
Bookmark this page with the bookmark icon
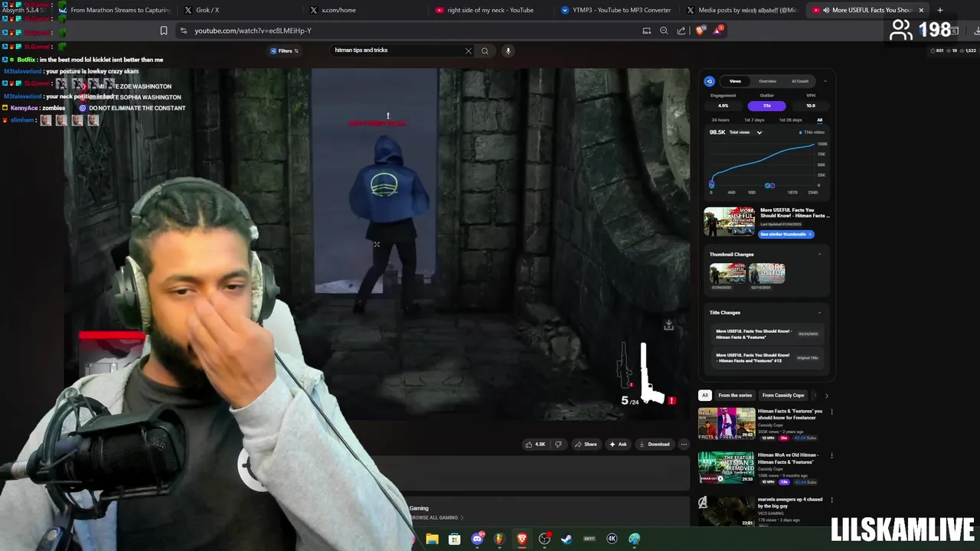pos(163,31)
